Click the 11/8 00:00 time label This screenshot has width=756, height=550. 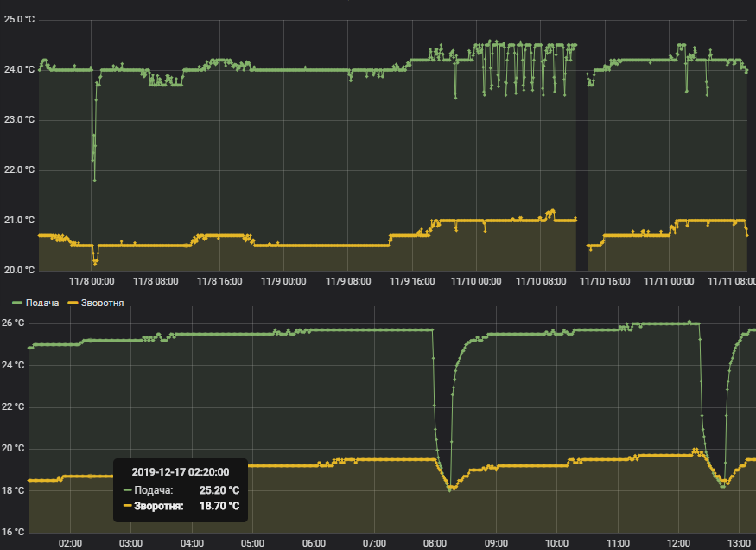pos(92,281)
